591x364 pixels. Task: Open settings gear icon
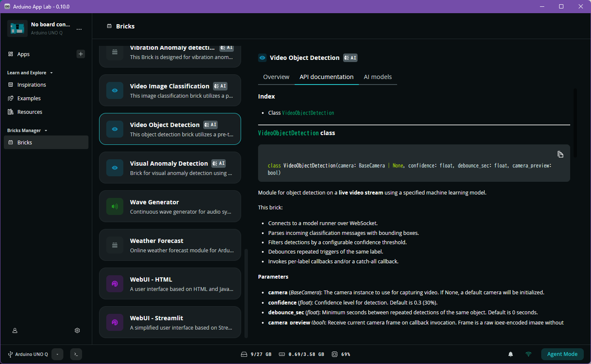click(x=77, y=330)
